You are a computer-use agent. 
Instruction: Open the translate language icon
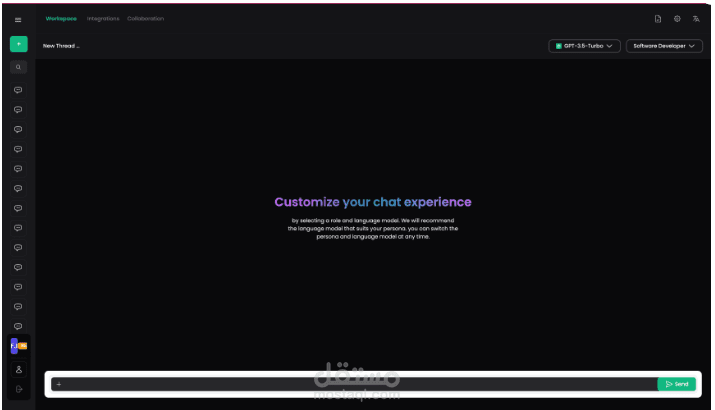[696, 19]
